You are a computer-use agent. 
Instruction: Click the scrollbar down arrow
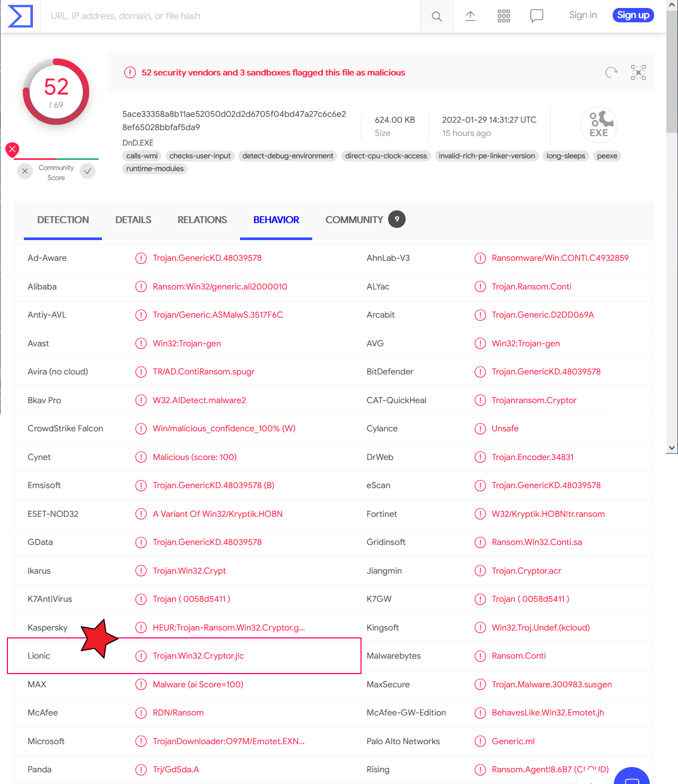click(672, 448)
